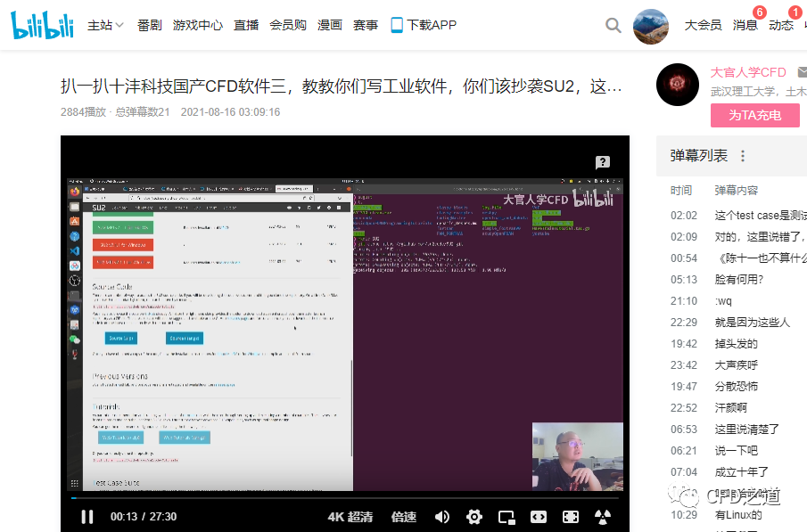Open the player settings gear

(x=474, y=517)
